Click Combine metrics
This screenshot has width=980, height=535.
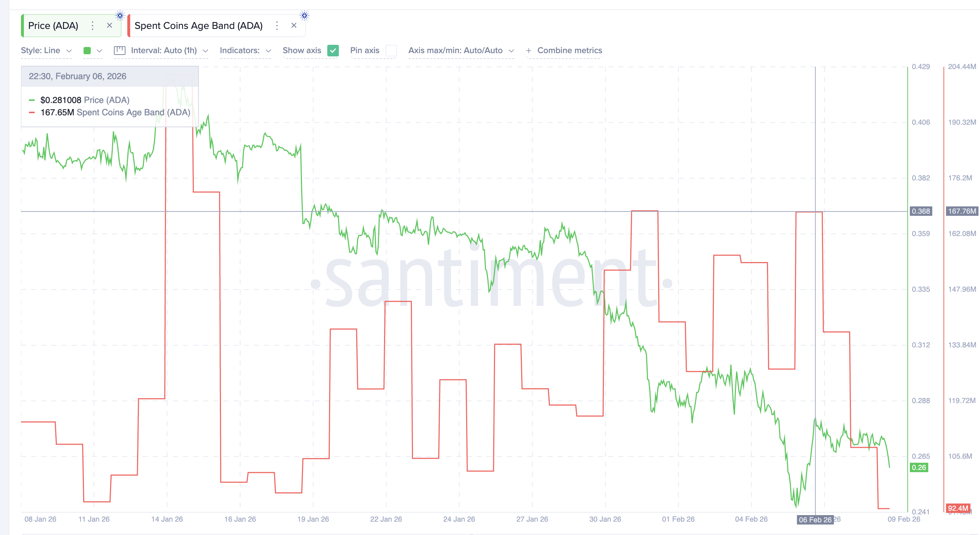point(570,50)
